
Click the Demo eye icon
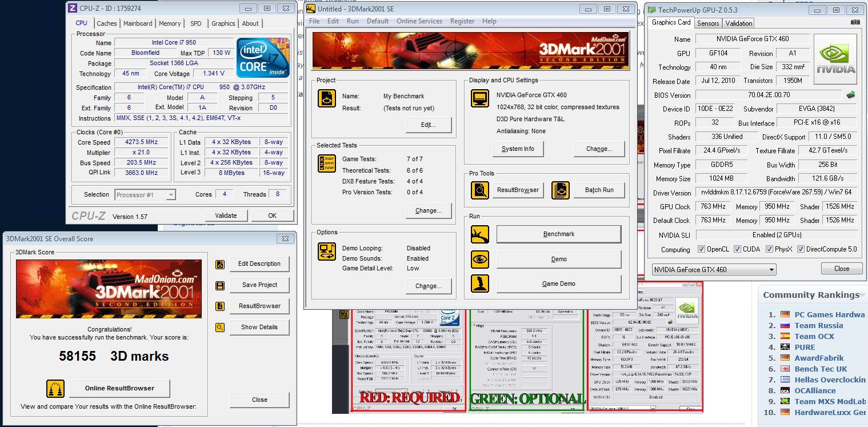pos(480,259)
